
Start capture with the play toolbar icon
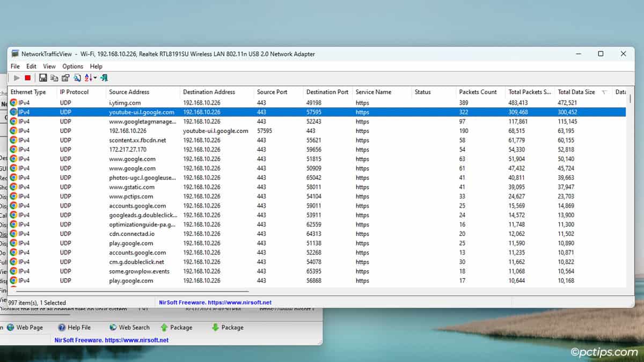[x=17, y=78]
